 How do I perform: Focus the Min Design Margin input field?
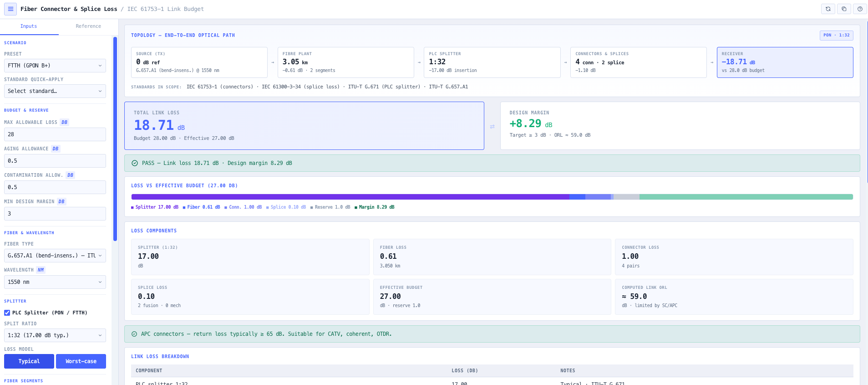(x=55, y=214)
